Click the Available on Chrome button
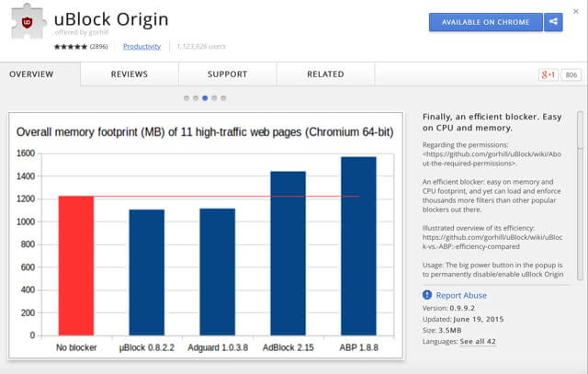The image size is (588, 374). (486, 22)
